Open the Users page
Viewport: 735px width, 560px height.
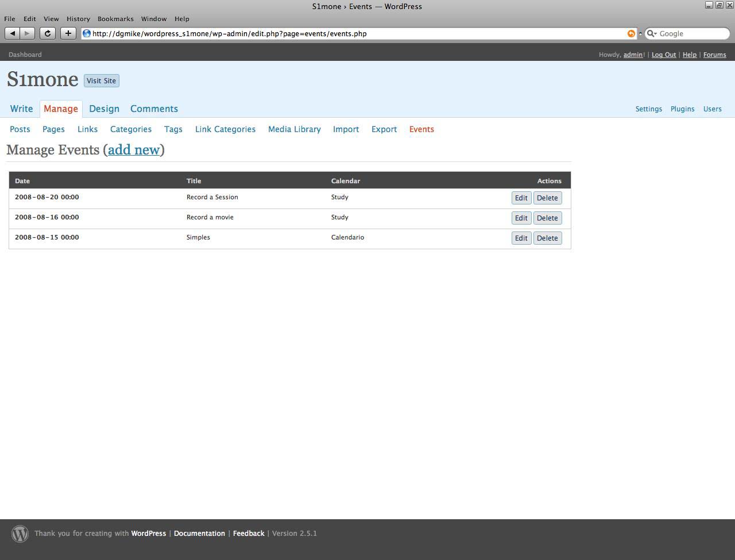coord(713,109)
